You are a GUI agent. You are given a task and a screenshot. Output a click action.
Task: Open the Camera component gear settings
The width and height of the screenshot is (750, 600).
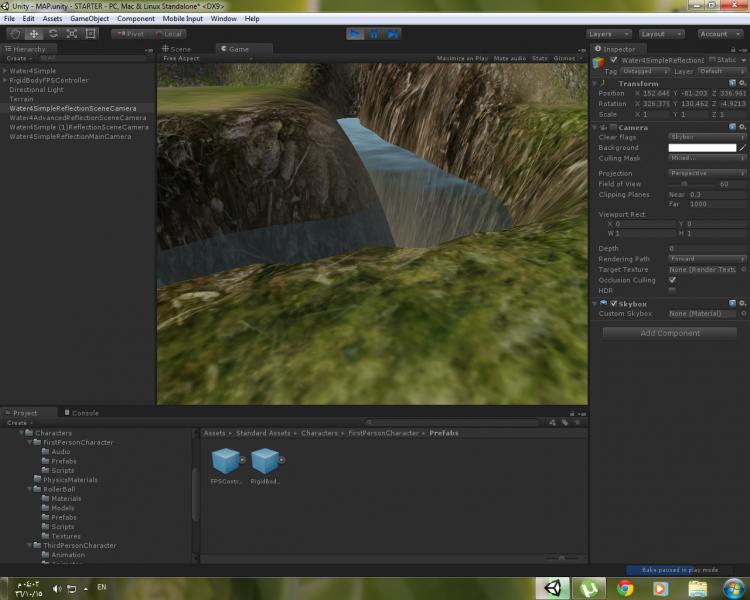point(742,128)
